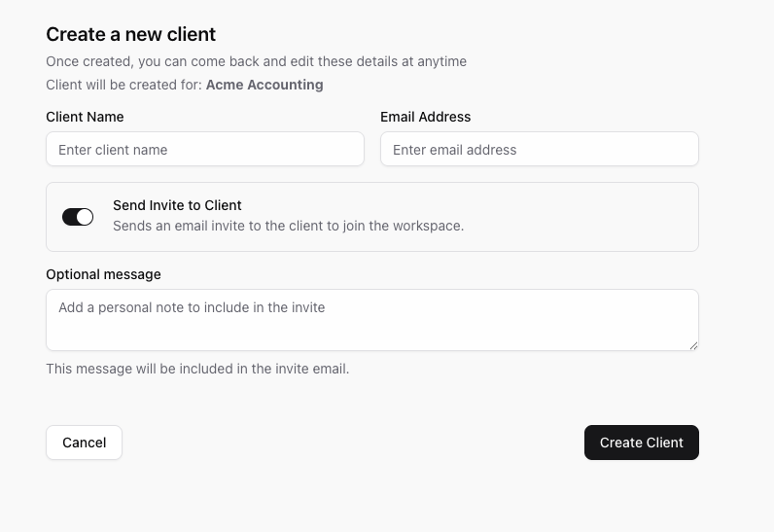Click the 'Once created' subtitle text
This screenshot has height=532, width=774.
coord(256,61)
